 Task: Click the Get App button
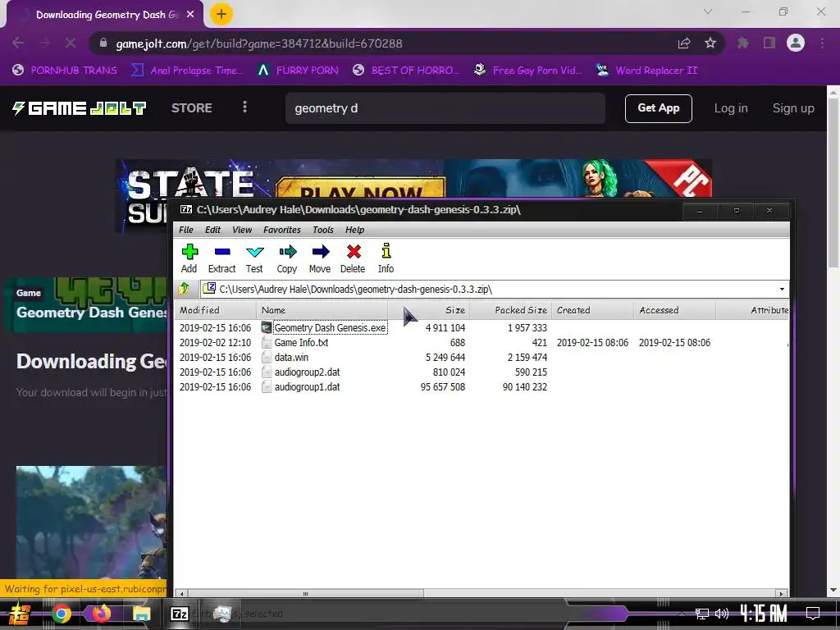click(x=659, y=108)
